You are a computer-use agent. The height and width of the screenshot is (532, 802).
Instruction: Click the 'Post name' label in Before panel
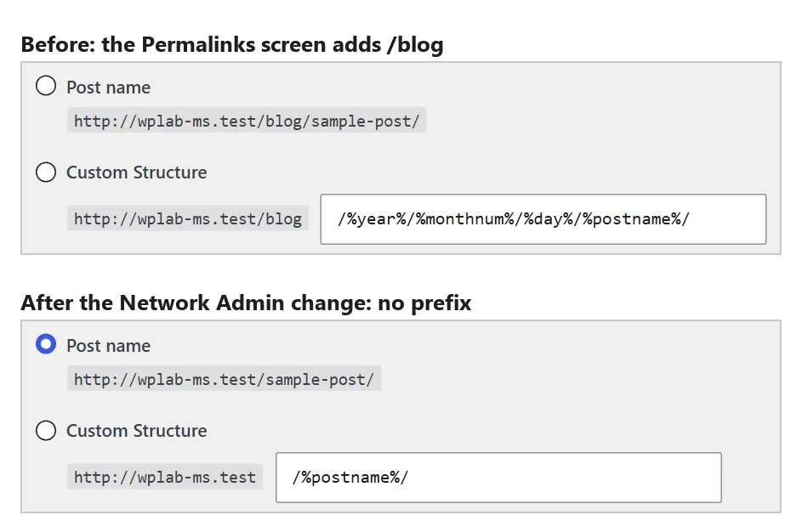point(108,88)
